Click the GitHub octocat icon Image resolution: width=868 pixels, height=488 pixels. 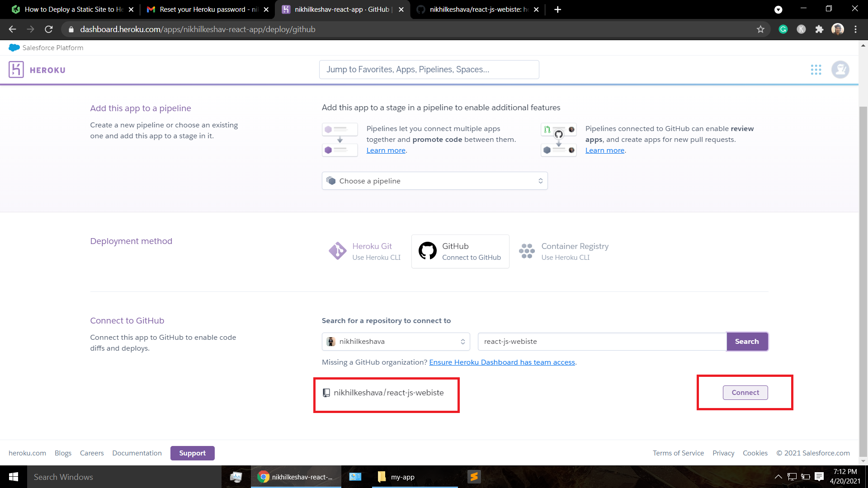tap(427, 251)
